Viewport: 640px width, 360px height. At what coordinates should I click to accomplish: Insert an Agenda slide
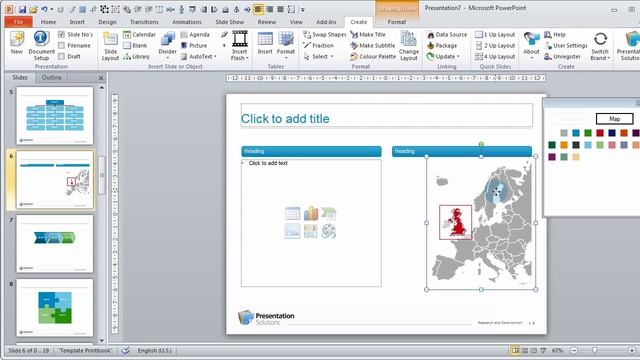pos(195,35)
